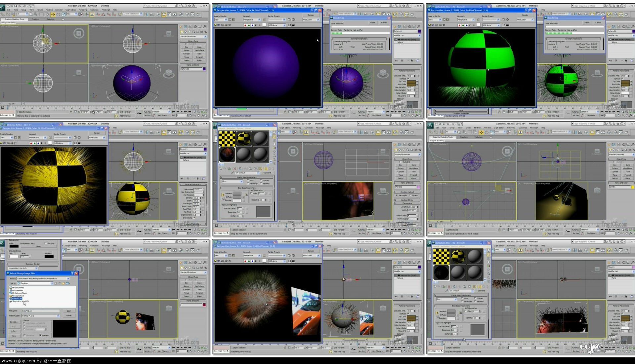Click Devices... button in Select Bitmap dialog
The height and width of the screenshot is (364, 635).
[x=14, y=322]
